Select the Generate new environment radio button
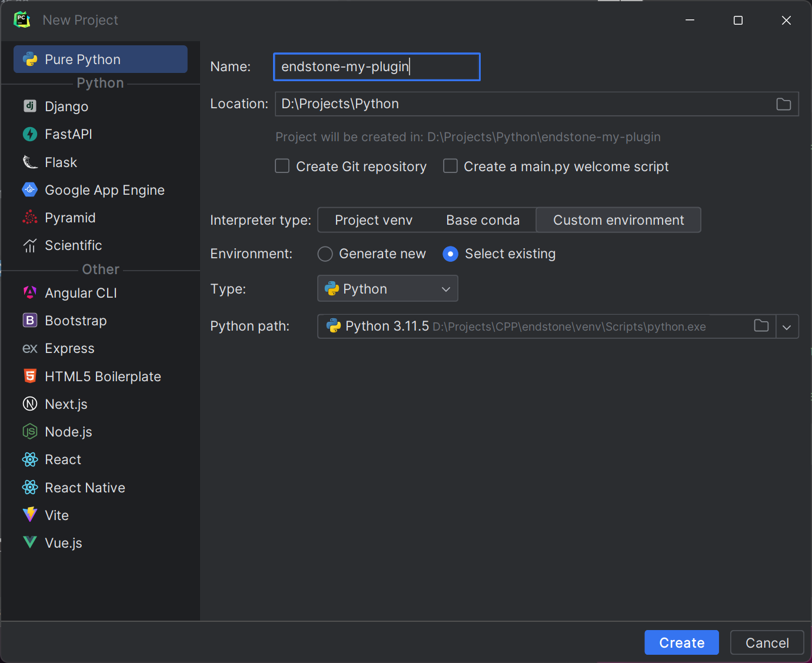The height and width of the screenshot is (663, 812). (x=325, y=254)
